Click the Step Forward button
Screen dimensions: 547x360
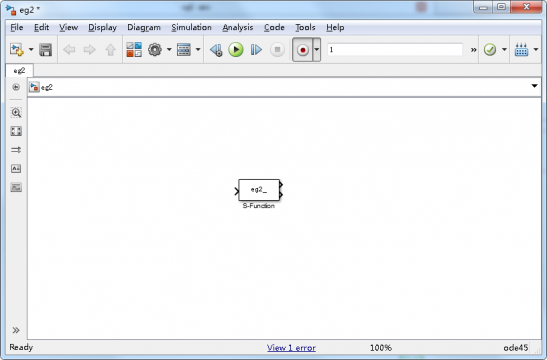(x=256, y=50)
